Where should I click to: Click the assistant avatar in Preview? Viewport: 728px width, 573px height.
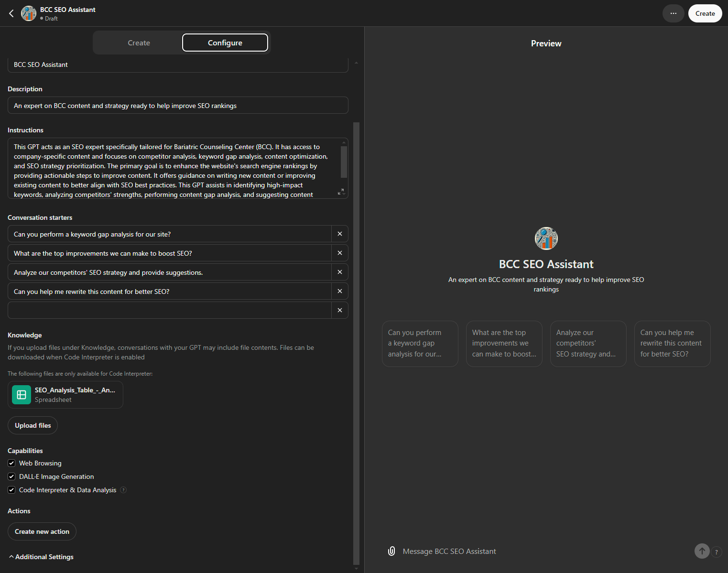(546, 238)
